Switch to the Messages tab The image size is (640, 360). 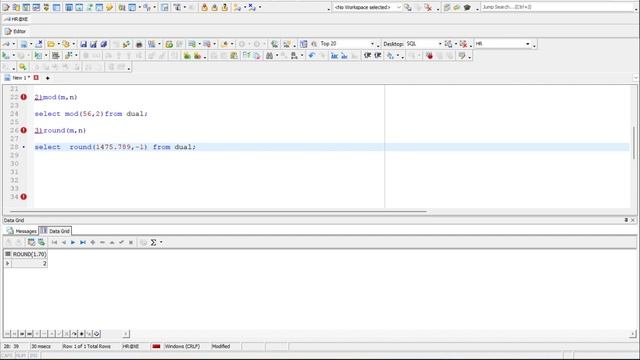click(21, 231)
